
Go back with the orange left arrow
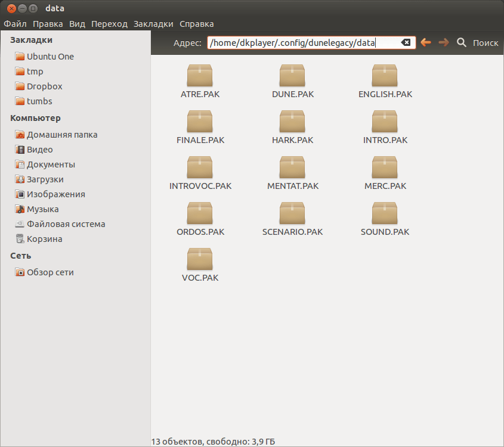tap(426, 42)
